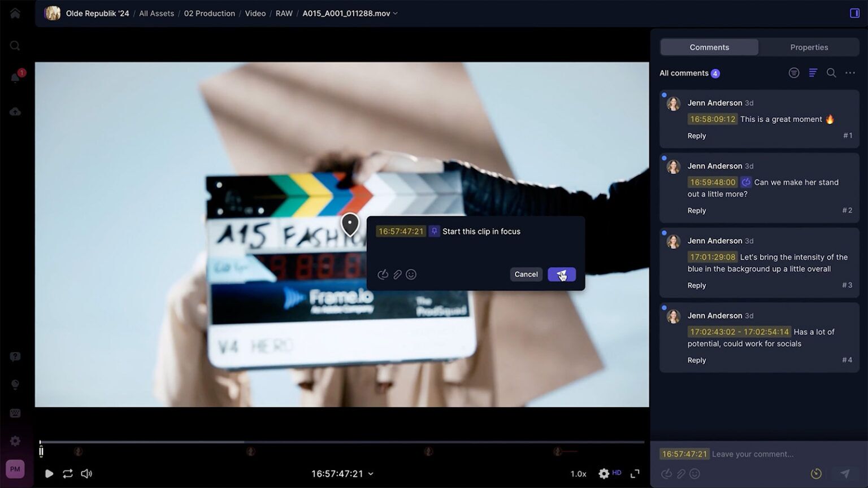Open the more options menu in Comments panel

pyautogui.click(x=850, y=72)
